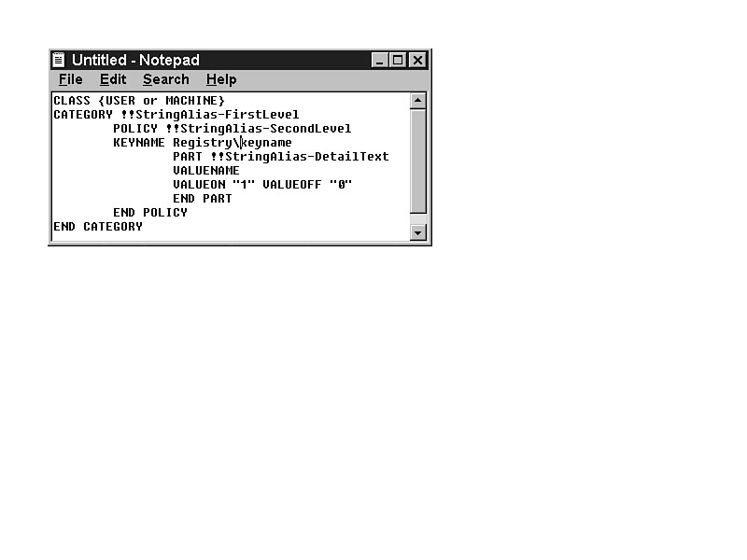Image resolution: width=747 pixels, height=560 pixels.
Task: Click the scroll up arrow
Action: (x=417, y=100)
